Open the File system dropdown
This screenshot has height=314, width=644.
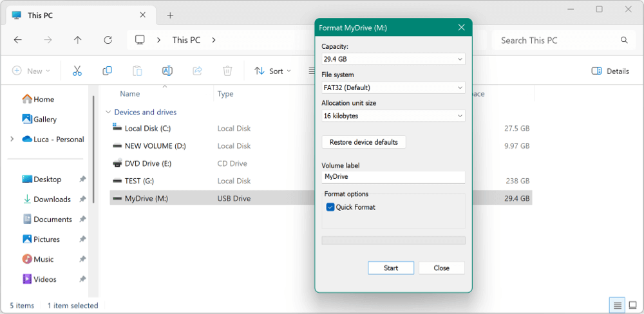[x=393, y=88]
